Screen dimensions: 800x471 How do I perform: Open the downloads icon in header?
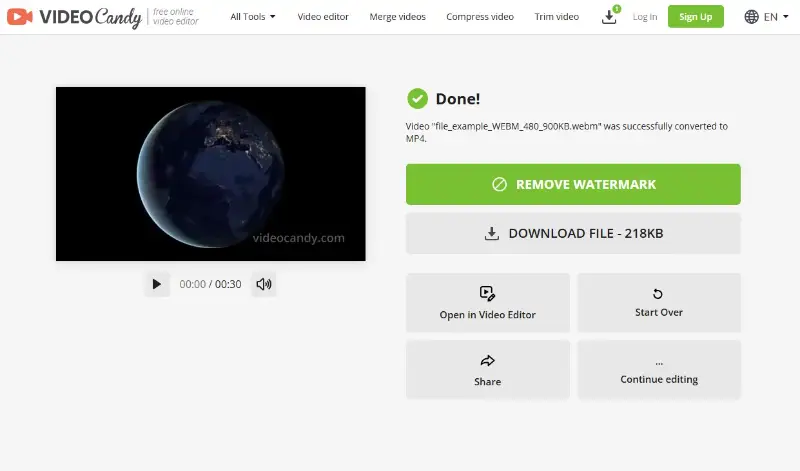(609, 16)
